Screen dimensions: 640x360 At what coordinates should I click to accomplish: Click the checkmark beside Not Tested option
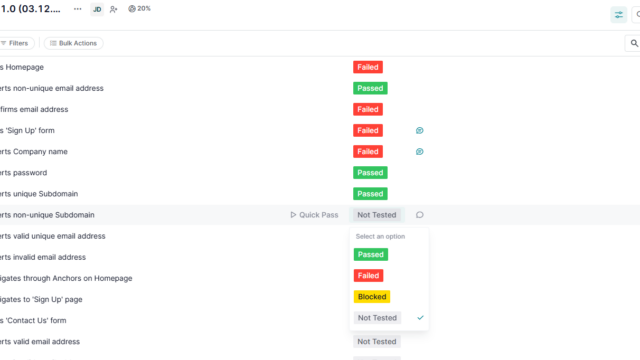(x=420, y=318)
